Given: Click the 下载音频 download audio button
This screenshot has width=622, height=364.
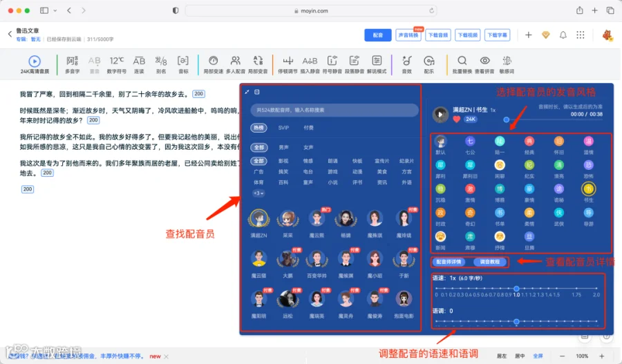Looking at the screenshot, I should pos(438,35).
